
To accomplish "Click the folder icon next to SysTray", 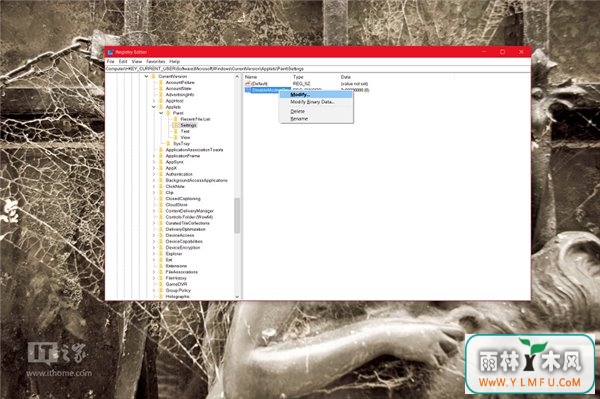I will (168, 143).
